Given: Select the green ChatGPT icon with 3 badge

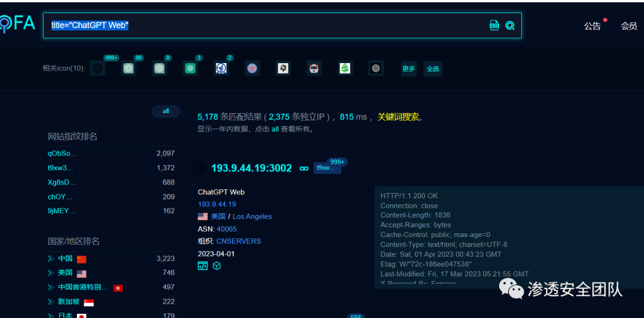Looking at the screenshot, I should coord(190,68).
